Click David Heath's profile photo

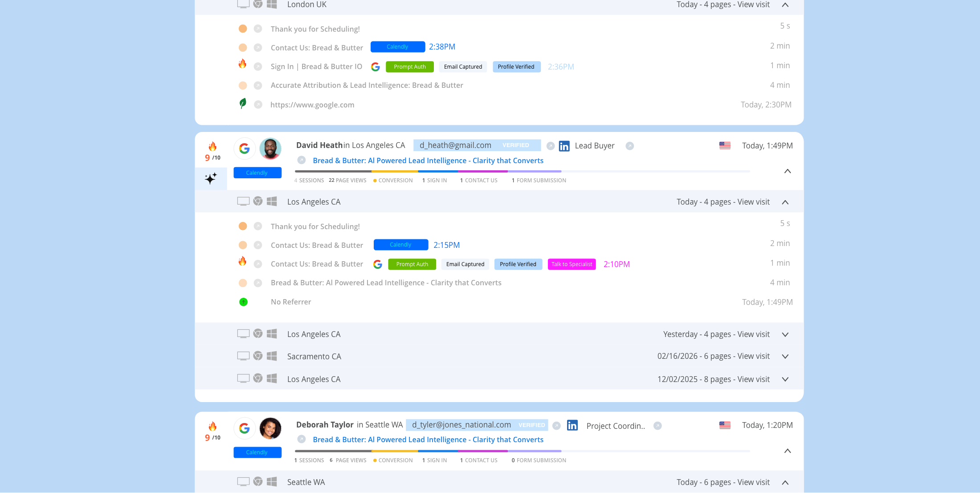point(270,148)
